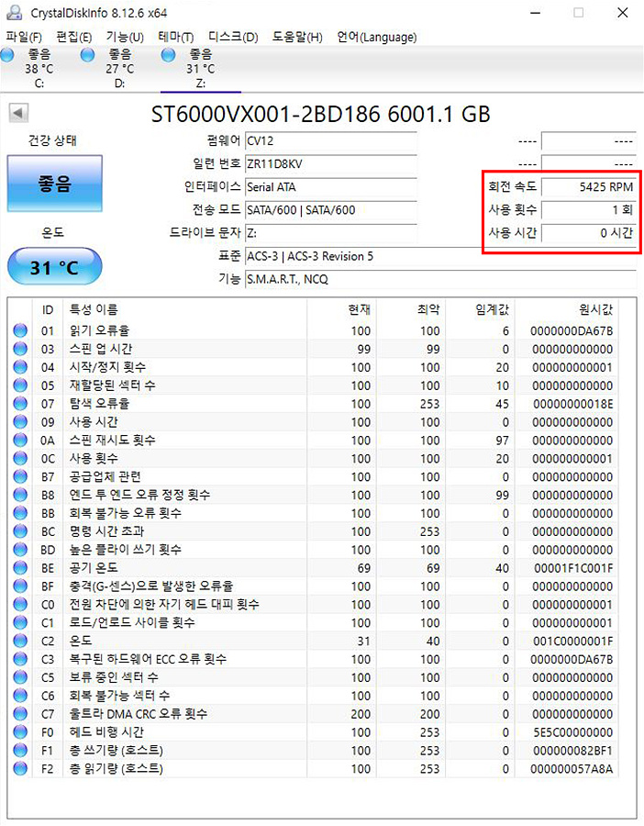Click the status orb for ID 0C 사용 횟수
Screen dimensions: 644x826
20,458
